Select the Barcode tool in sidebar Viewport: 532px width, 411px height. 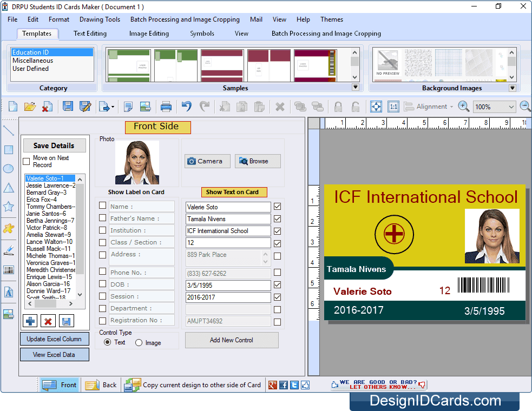[x=9, y=270]
